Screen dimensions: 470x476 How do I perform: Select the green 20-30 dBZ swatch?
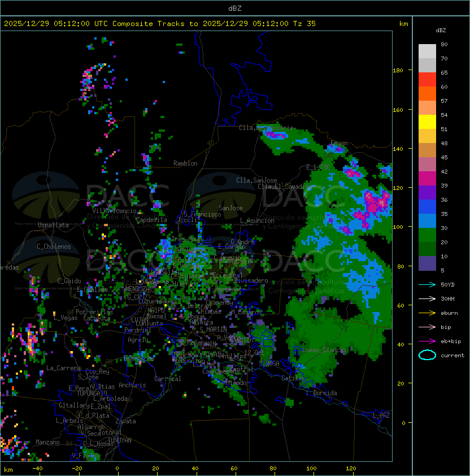[x=427, y=235]
